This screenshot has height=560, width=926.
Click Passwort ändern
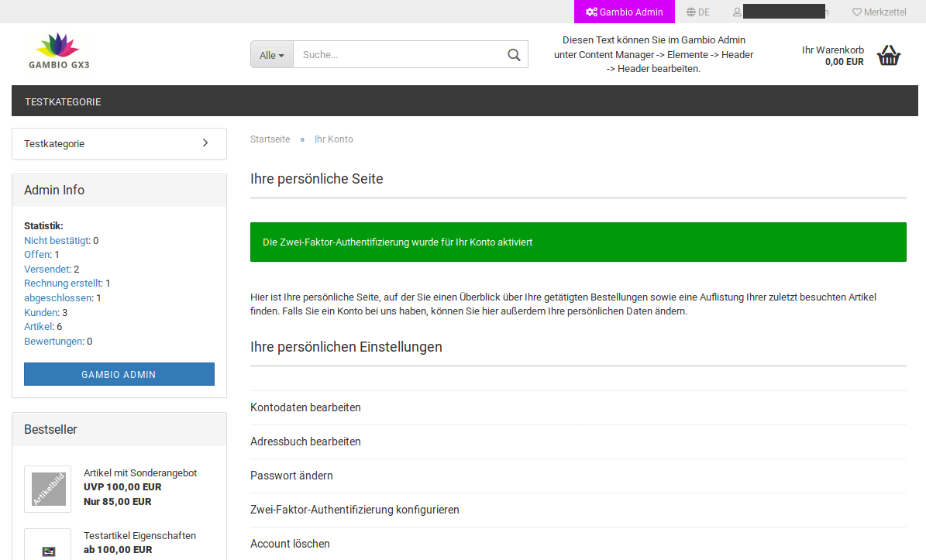coord(291,476)
